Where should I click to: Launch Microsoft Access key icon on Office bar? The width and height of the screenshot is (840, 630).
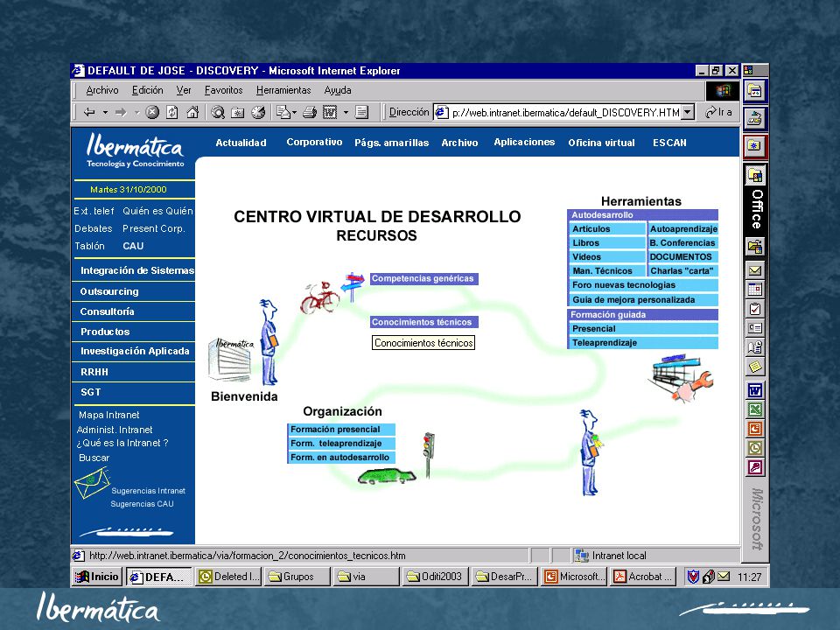click(755, 467)
